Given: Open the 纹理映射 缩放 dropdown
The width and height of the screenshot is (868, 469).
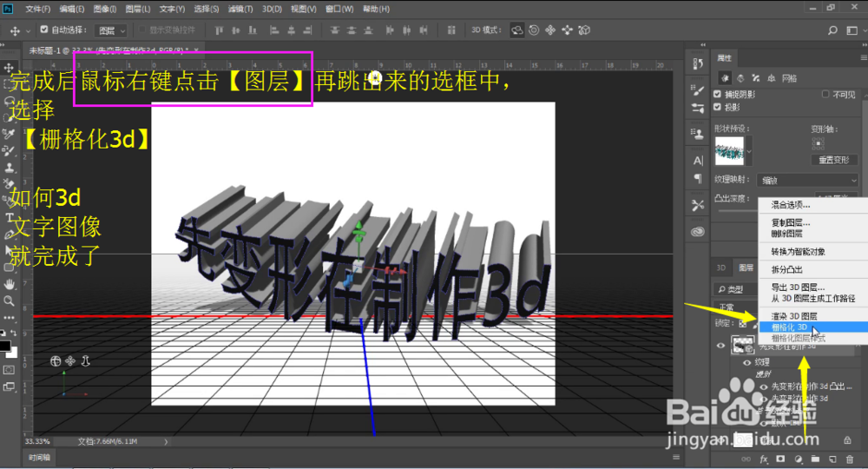Looking at the screenshot, I should point(807,181).
